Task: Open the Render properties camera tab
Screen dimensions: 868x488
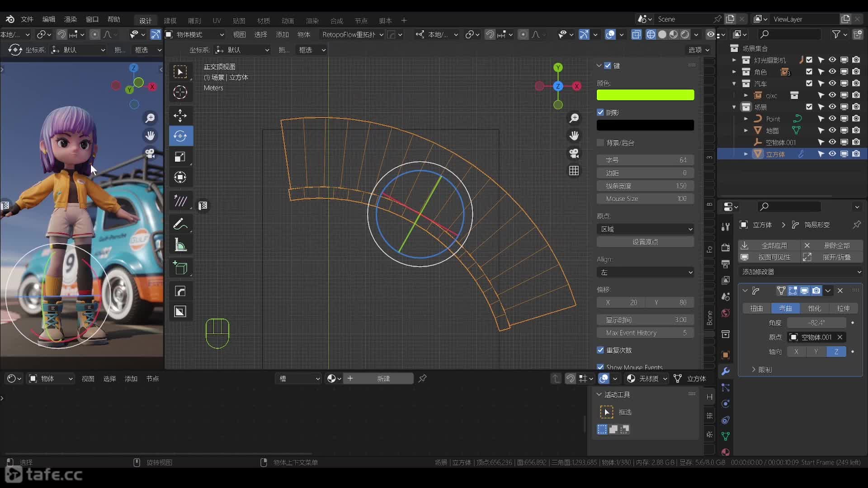Action: point(726,248)
